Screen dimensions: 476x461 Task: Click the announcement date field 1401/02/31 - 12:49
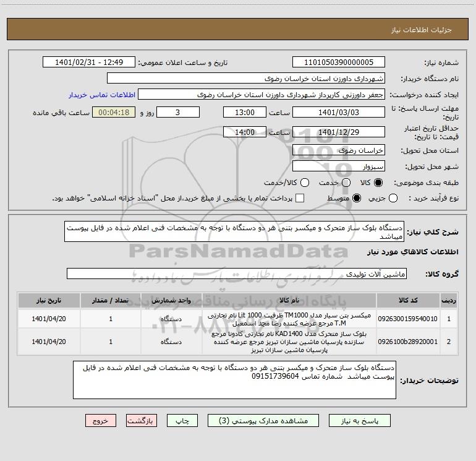coord(89,62)
